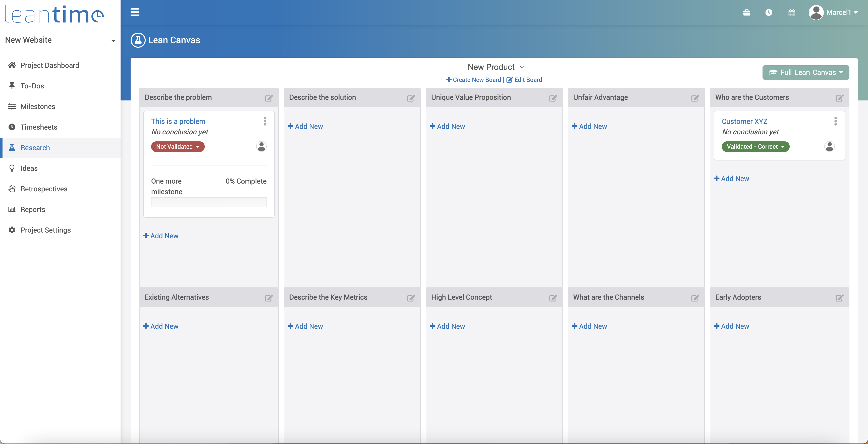This screenshot has height=444, width=868.
Task: Open the Validated - Correct status dropdown
Action: click(755, 147)
